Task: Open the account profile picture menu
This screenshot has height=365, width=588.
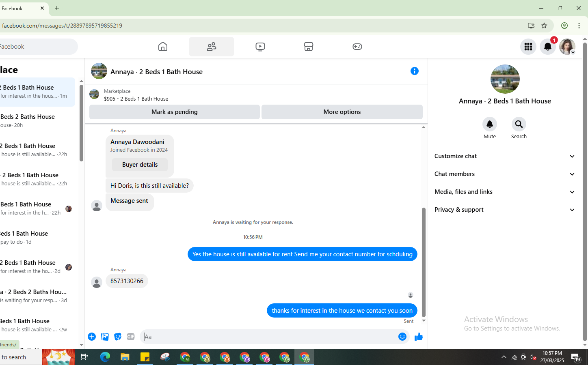Action: [x=567, y=47]
